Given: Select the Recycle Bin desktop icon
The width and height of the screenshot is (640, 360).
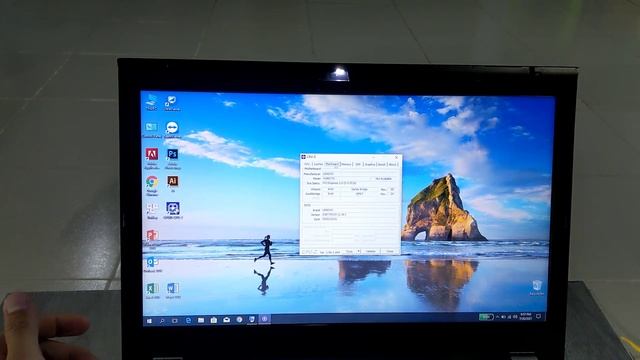Looking at the screenshot, I should [x=536, y=287].
